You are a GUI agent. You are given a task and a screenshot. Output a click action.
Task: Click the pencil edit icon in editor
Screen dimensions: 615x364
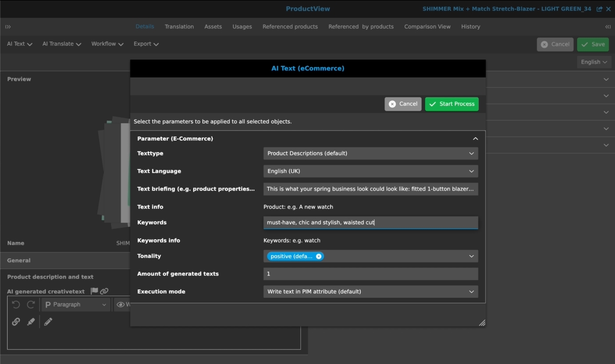[48, 322]
